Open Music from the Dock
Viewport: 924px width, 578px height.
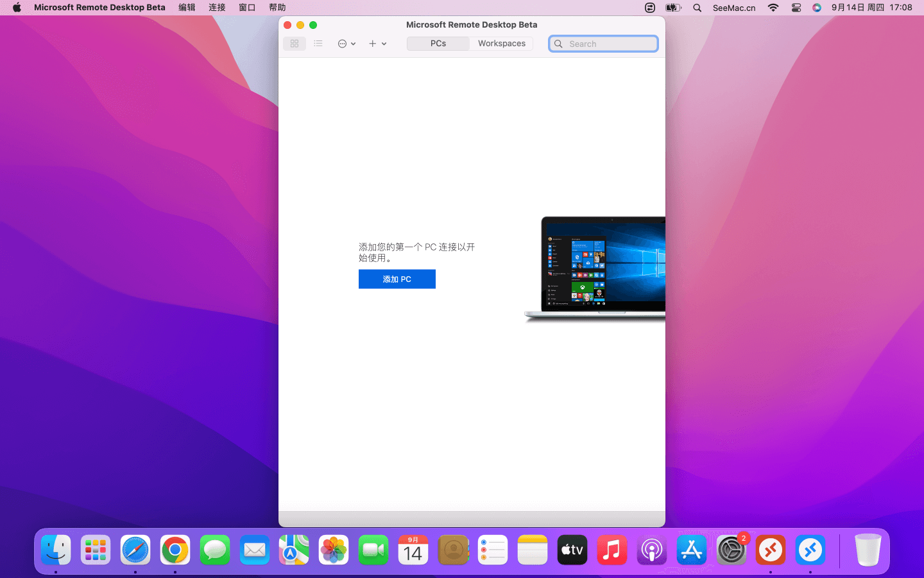(612, 550)
